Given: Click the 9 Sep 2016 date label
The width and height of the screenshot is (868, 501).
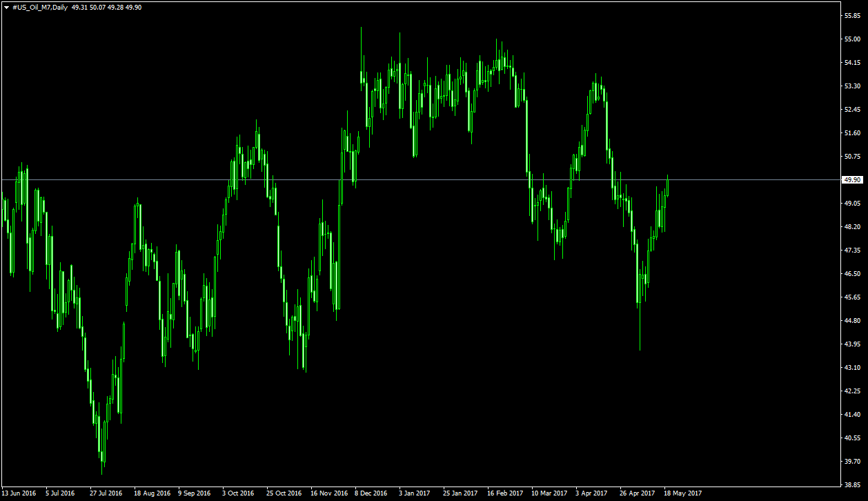Looking at the screenshot, I should point(195,493).
